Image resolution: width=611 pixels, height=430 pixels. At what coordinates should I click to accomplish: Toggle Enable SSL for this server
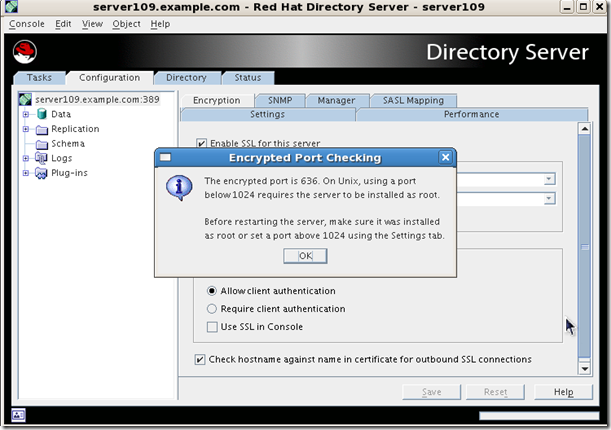tap(201, 143)
